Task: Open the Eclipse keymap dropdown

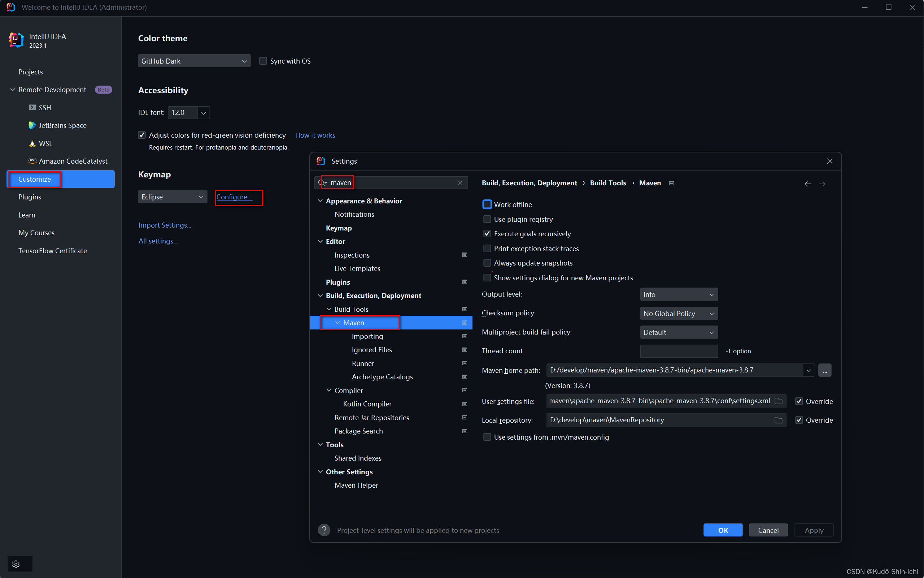Action: pyautogui.click(x=173, y=197)
